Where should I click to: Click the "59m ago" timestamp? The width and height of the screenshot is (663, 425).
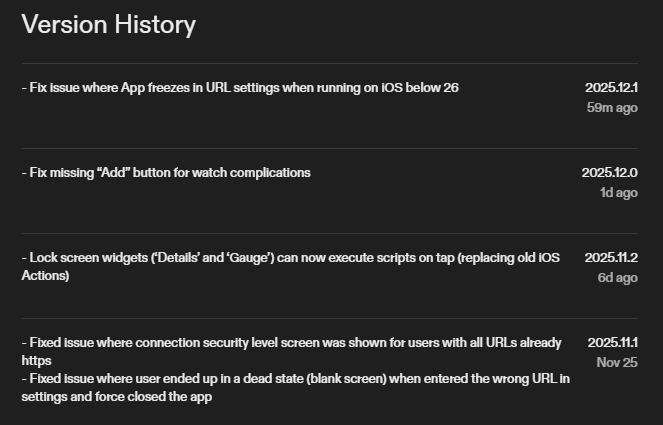tap(612, 107)
